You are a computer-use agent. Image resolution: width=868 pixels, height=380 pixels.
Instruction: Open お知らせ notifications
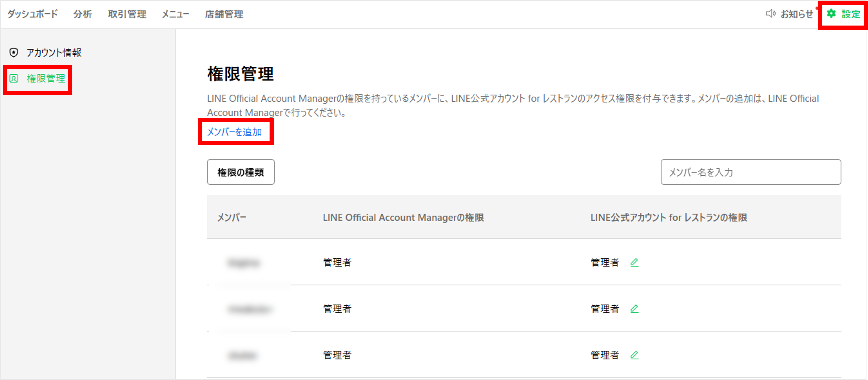coord(797,14)
